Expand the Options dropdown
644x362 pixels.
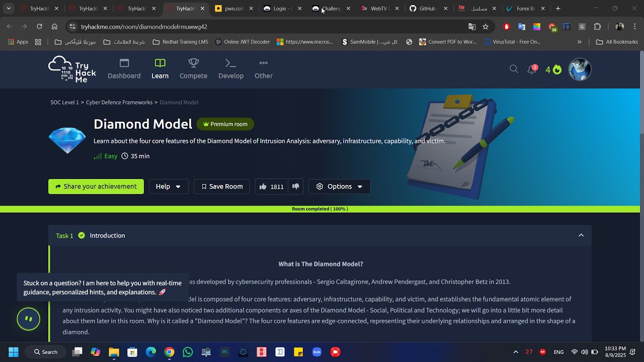[x=340, y=187]
